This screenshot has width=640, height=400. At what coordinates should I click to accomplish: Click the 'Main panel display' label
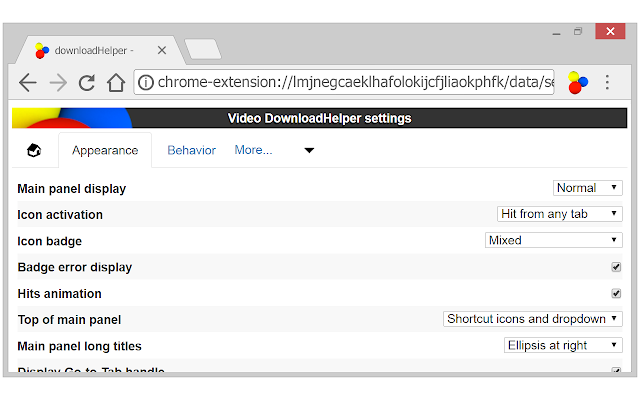pos(72,189)
